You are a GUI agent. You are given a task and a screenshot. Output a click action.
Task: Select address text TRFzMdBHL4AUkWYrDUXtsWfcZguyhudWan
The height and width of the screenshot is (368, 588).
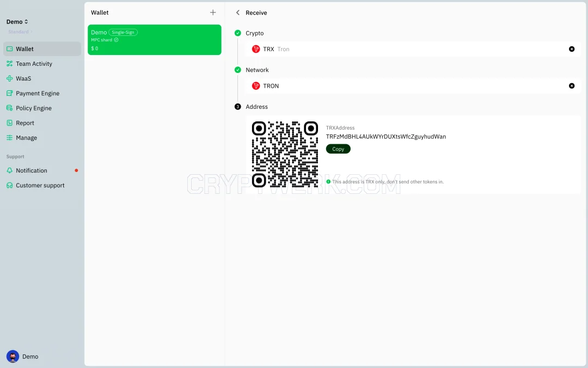point(386,137)
